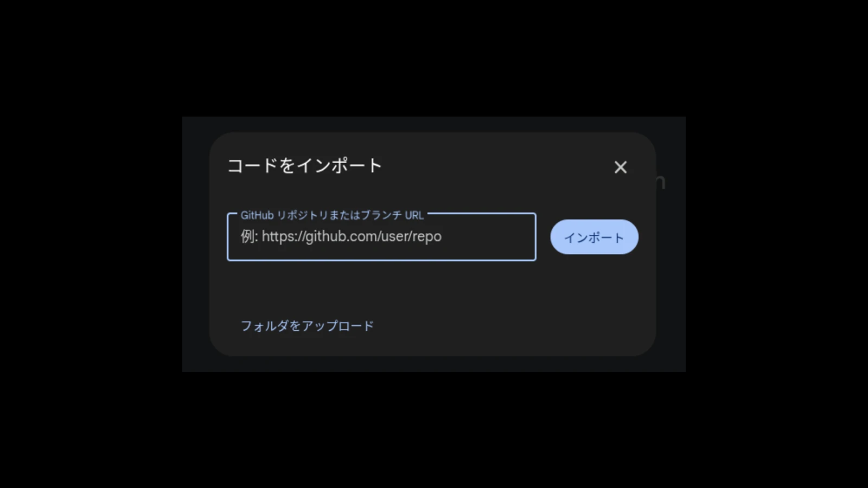Click the blue フォルダをアップロード text
Screen dimensions: 868x488
click(307, 326)
